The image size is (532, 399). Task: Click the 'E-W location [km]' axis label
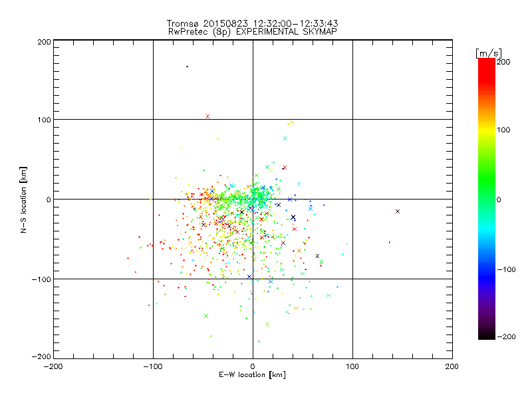coord(252,375)
